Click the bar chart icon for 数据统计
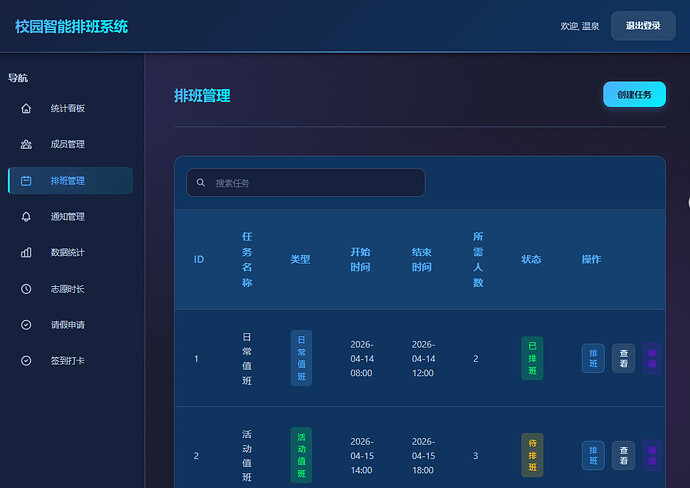Image resolution: width=690 pixels, height=488 pixels. 26,252
